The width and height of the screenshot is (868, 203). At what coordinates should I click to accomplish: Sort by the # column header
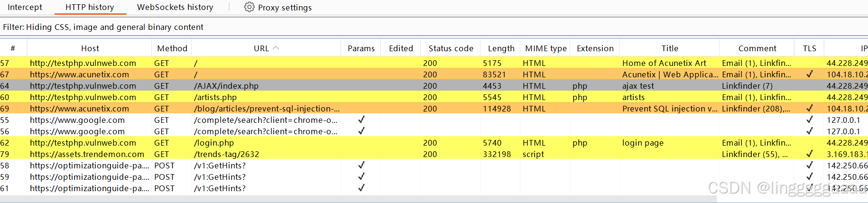[13, 48]
